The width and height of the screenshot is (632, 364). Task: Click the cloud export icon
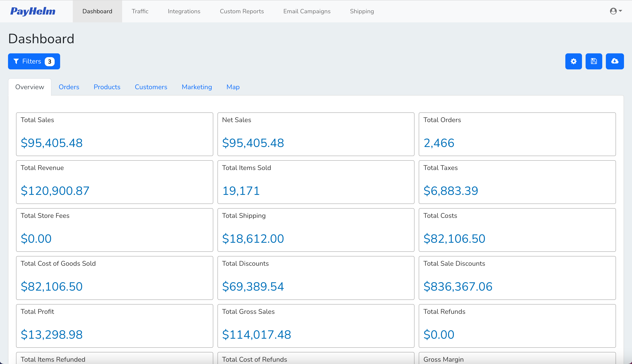(x=615, y=61)
